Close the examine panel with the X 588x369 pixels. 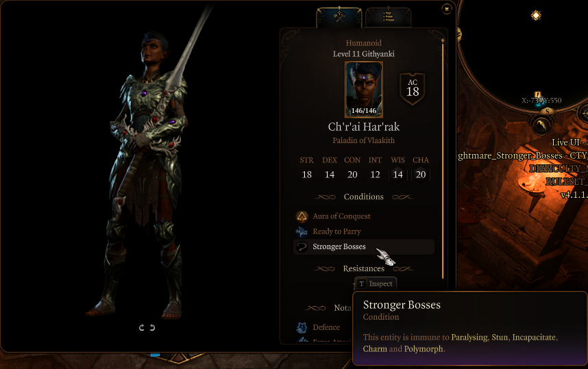[x=446, y=9]
